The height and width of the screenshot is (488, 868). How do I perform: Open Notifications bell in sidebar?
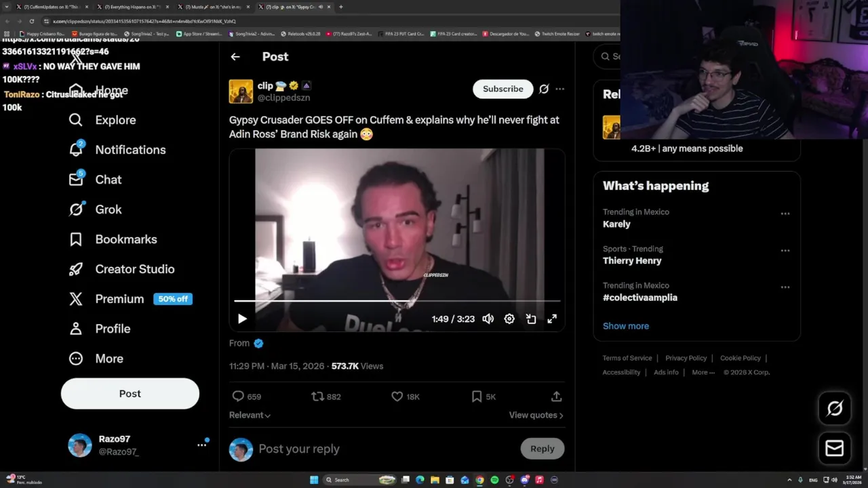click(x=76, y=149)
